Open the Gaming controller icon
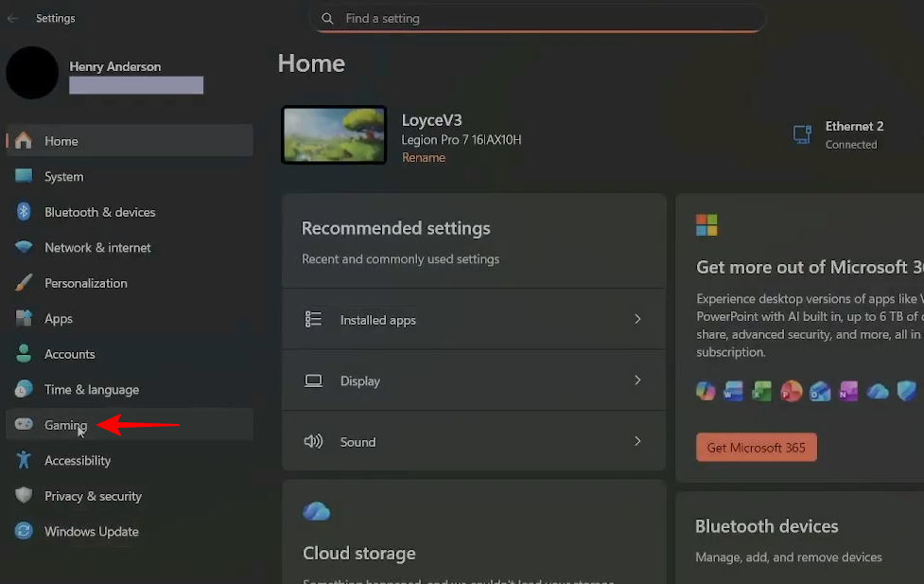 (x=24, y=425)
